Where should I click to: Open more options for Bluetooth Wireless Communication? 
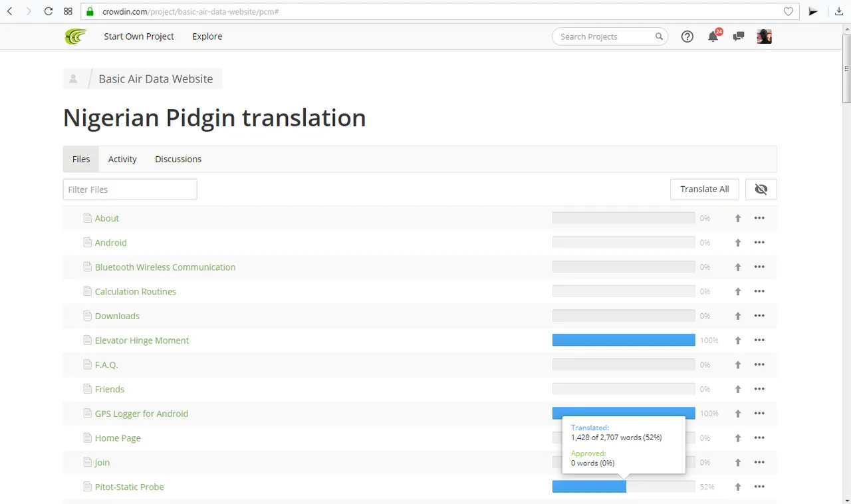(759, 267)
